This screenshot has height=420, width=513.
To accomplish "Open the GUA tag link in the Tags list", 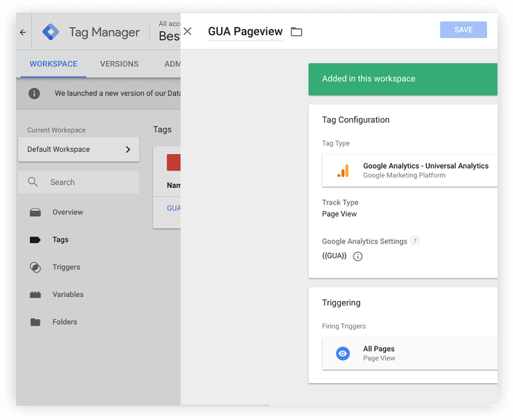I will (173, 208).
